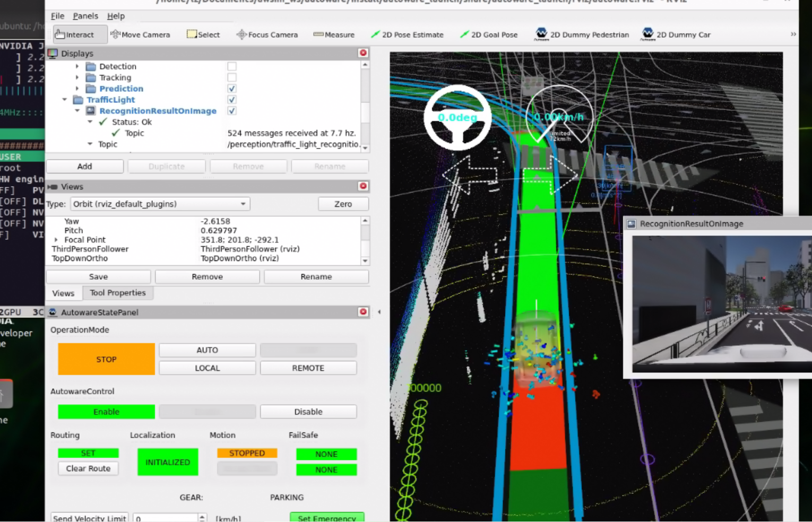Click the RecognitionResultOnImage camera view
The width and height of the screenshot is (812, 522).
click(722, 304)
